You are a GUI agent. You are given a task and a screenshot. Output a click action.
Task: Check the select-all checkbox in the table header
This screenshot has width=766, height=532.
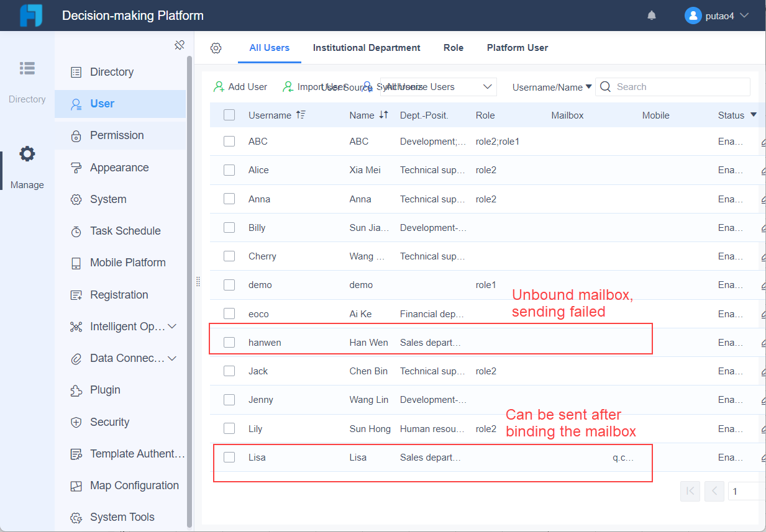pyautogui.click(x=229, y=115)
